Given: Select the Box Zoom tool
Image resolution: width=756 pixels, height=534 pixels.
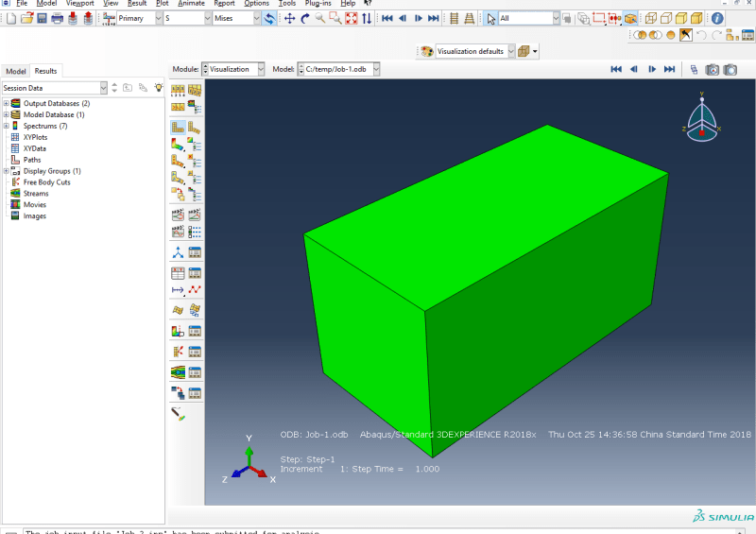Looking at the screenshot, I should pyautogui.click(x=335, y=18).
